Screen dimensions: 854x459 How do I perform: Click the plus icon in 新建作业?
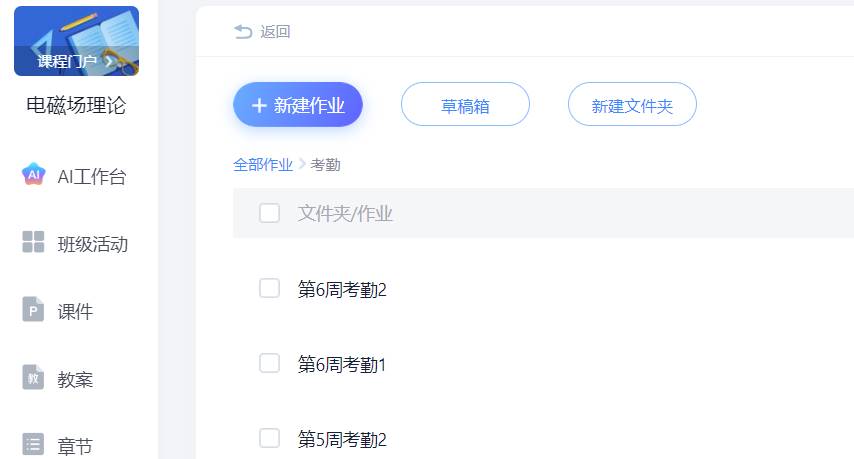point(259,105)
